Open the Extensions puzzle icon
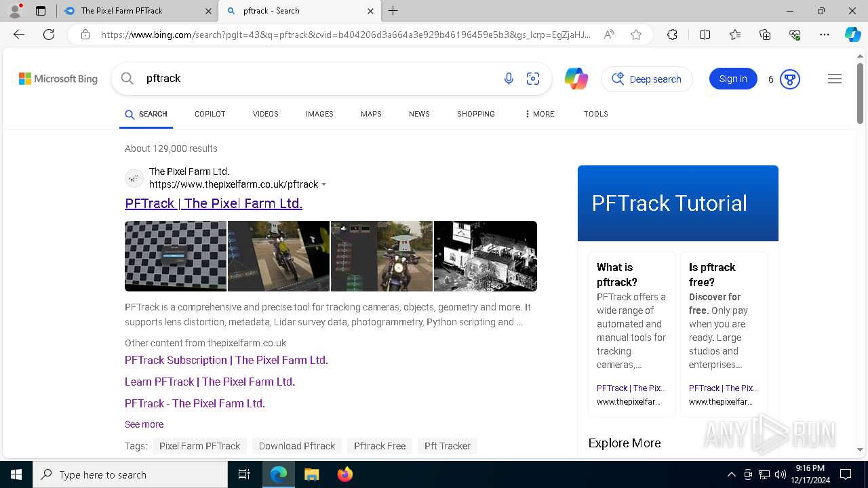The image size is (868, 488). tap(672, 35)
